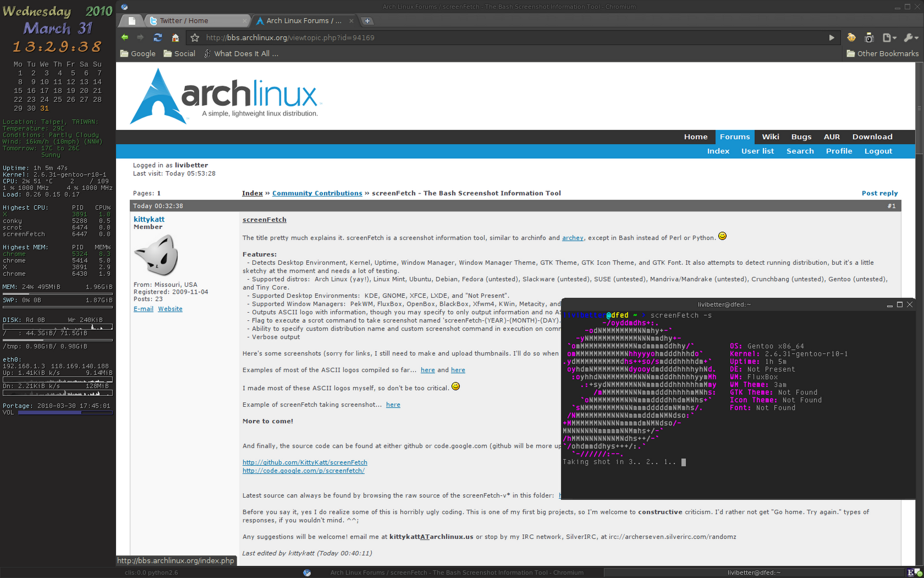
Task: Open the taking-screenshot example here link
Action: pyautogui.click(x=393, y=405)
